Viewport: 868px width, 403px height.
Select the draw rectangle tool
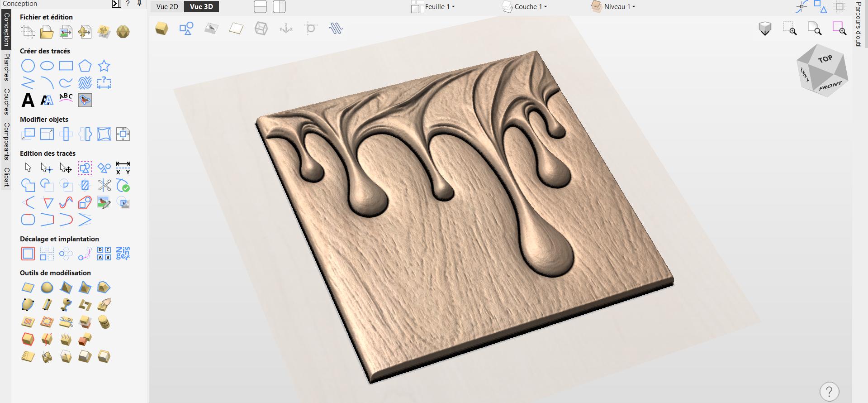click(x=66, y=66)
